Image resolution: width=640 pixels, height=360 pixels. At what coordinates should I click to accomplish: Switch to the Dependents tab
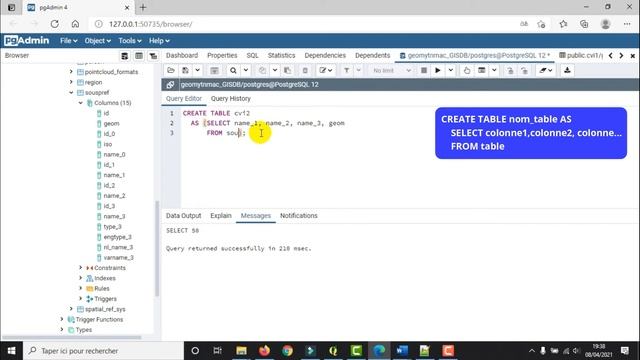(x=372, y=56)
